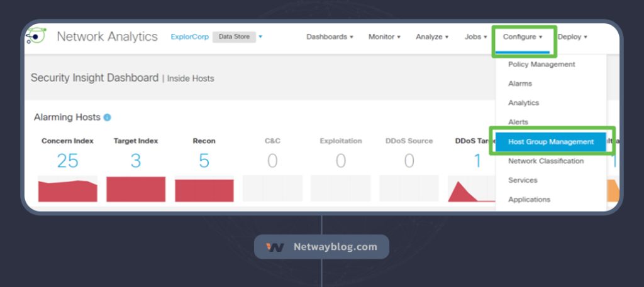The width and height of the screenshot is (644, 287).
Task: Open the Data Store dropdown arrow
Action: pos(260,36)
